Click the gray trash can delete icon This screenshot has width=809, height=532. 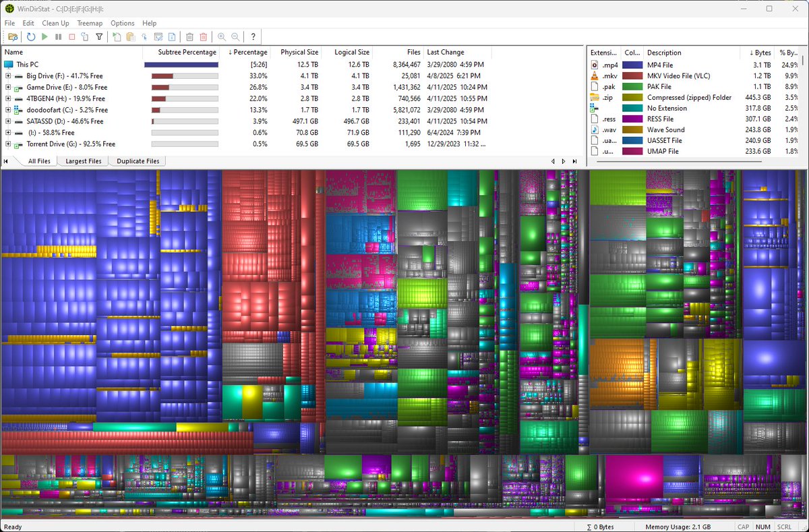click(x=190, y=37)
